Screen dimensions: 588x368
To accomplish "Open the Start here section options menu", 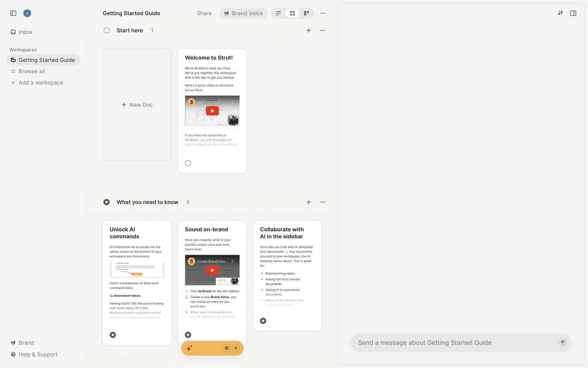I will point(323,30).
